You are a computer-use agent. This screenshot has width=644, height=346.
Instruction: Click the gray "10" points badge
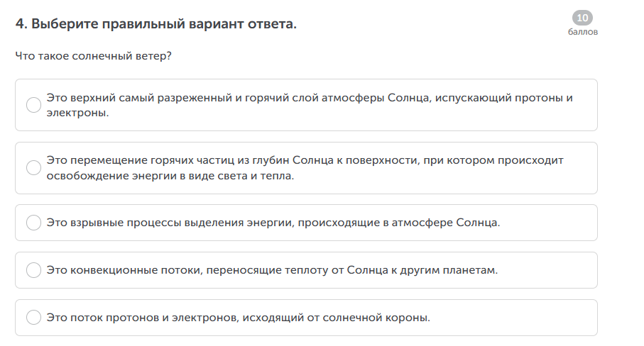pos(583,18)
